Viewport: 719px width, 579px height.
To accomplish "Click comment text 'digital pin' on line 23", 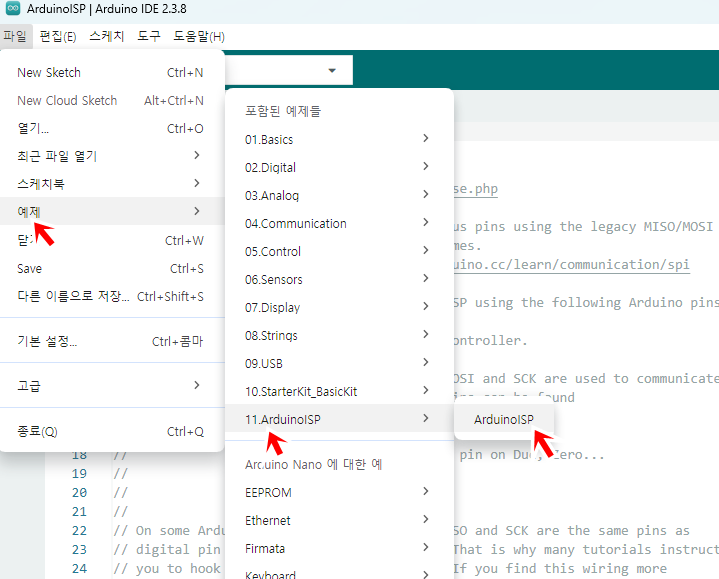I will tap(178, 549).
